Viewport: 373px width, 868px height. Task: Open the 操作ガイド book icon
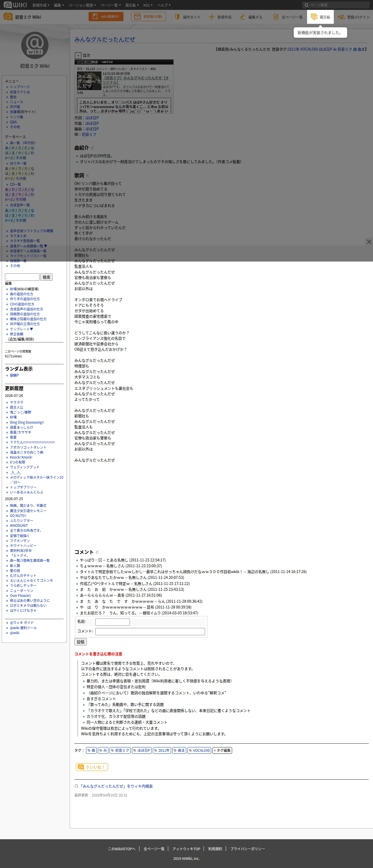[x=177, y=17]
